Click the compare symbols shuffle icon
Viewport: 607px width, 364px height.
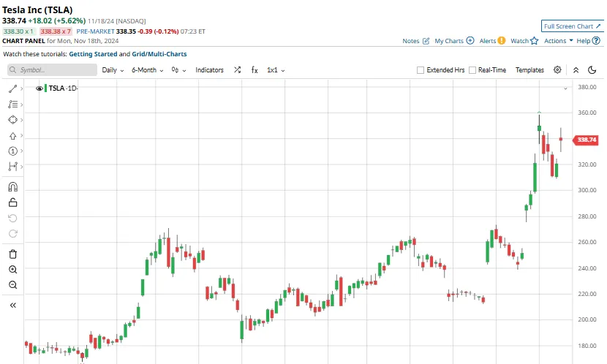237,69
